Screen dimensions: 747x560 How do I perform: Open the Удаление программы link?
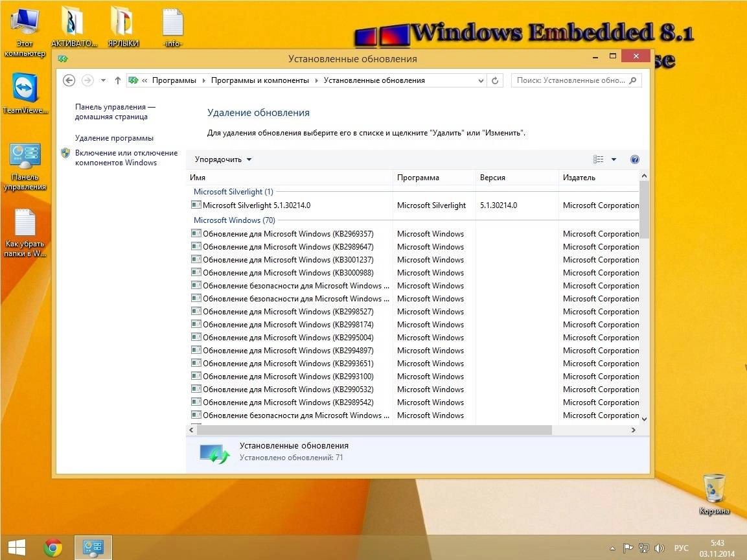114,138
